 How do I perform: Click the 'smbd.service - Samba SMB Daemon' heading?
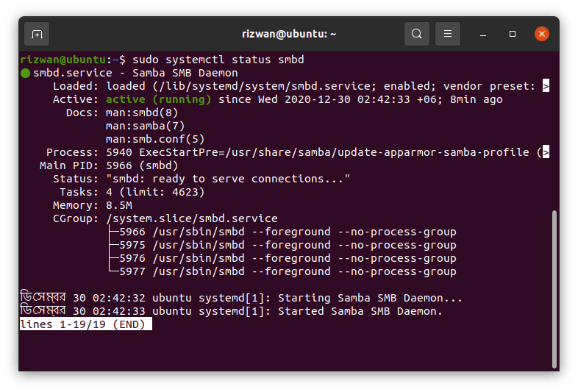135,73
